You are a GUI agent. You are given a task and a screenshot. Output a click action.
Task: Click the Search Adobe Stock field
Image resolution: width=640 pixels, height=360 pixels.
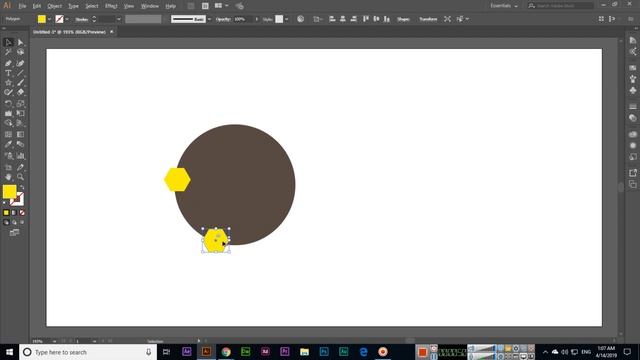561,6
